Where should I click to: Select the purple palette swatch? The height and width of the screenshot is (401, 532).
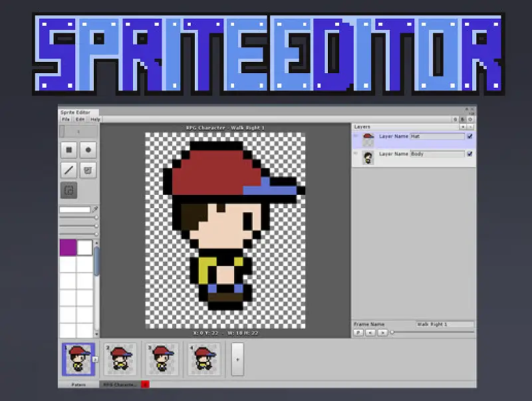pyautogui.click(x=68, y=247)
